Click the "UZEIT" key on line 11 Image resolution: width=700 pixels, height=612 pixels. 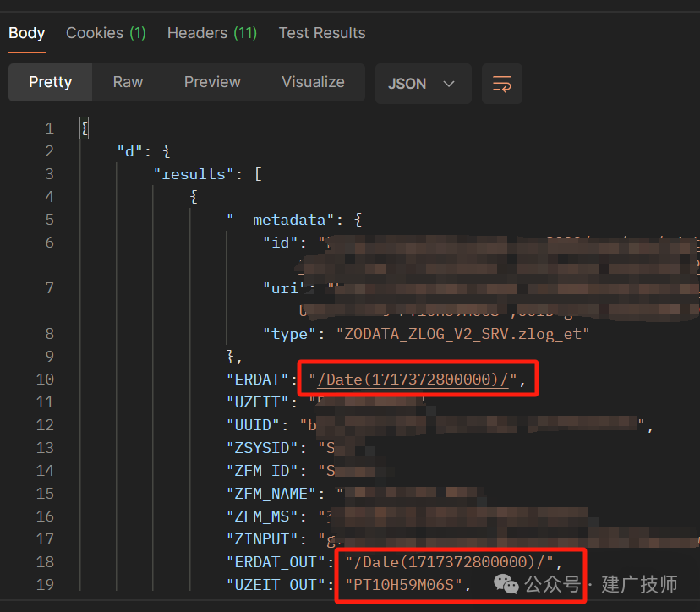coord(258,402)
